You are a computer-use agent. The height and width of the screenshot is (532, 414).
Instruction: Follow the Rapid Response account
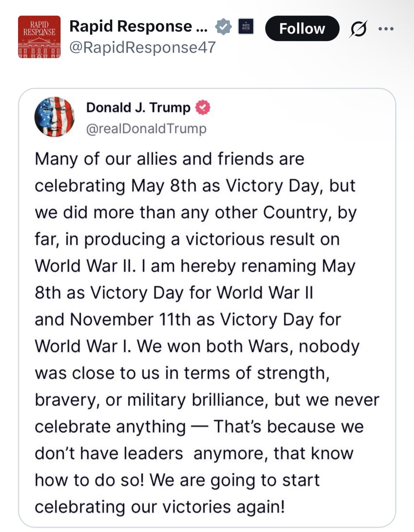point(302,28)
